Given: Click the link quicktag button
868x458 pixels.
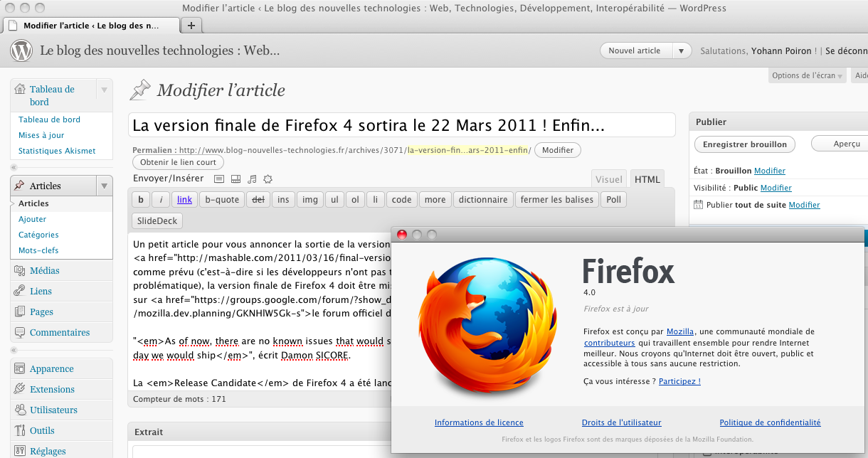Looking at the screenshot, I should [184, 200].
